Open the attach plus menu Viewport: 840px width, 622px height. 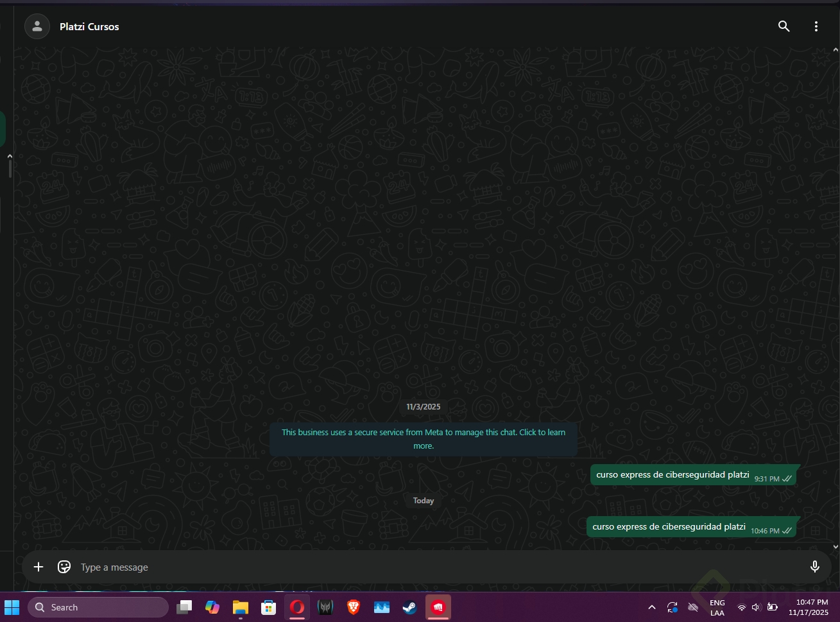pyautogui.click(x=39, y=567)
